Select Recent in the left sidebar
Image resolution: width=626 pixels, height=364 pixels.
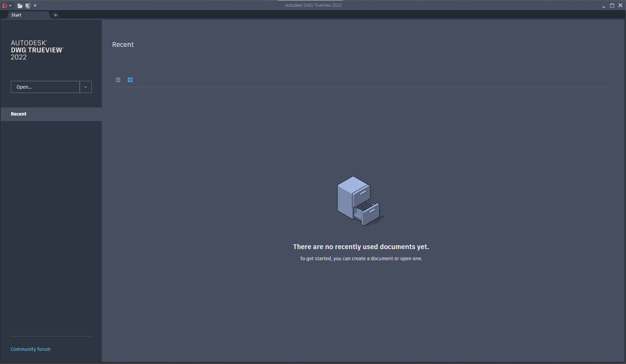tap(51, 114)
